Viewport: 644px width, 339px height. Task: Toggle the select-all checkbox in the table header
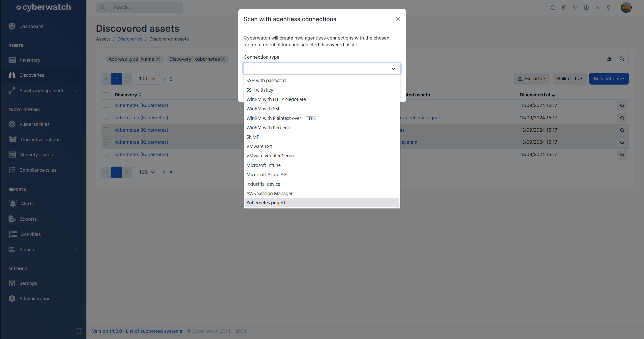click(x=105, y=95)
